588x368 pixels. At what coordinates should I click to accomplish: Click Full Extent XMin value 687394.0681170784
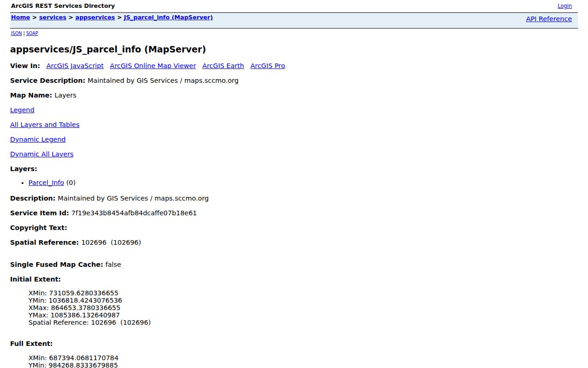click(84, 358)
